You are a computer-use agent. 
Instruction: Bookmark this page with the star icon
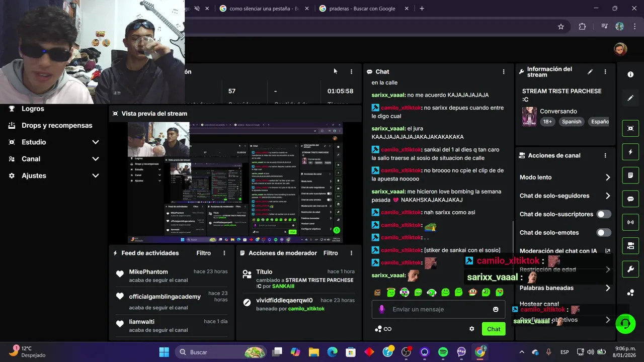click(x=561, y=27)
